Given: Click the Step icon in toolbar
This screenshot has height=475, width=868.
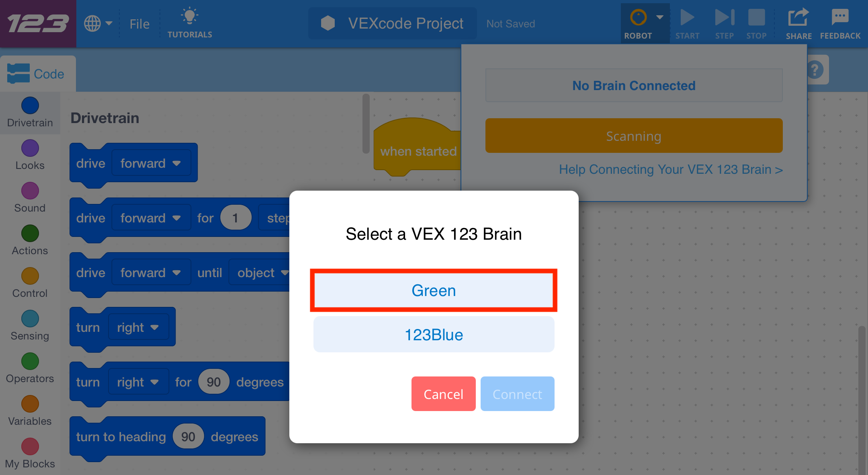Looking at the screenshot, I should tap(725, 17).
